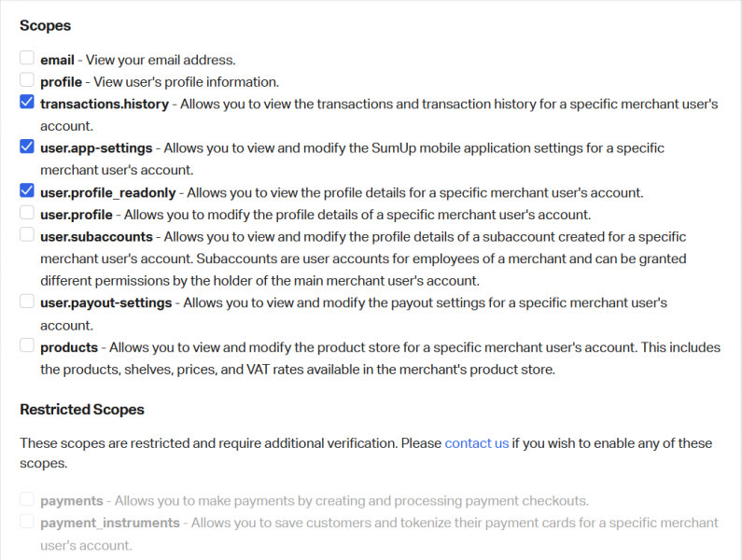
Task: Click the bold "email" scope label
Action: click(57, 60)
